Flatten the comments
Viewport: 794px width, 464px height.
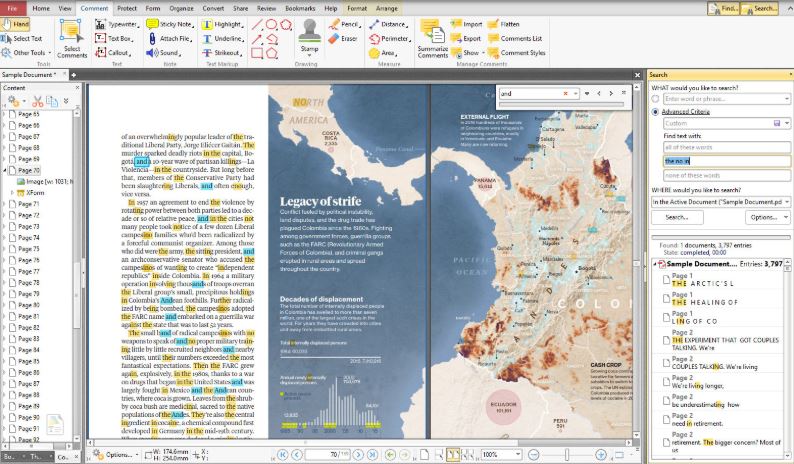504,24
